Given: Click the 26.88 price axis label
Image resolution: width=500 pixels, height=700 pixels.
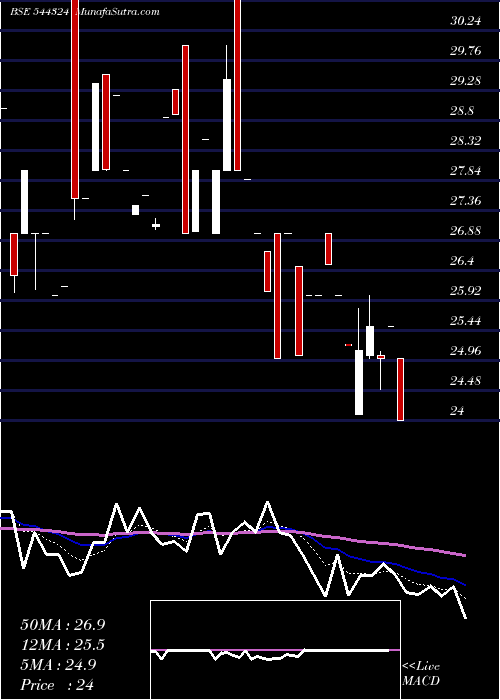Looking at the screenshot, I should (465, 231).
